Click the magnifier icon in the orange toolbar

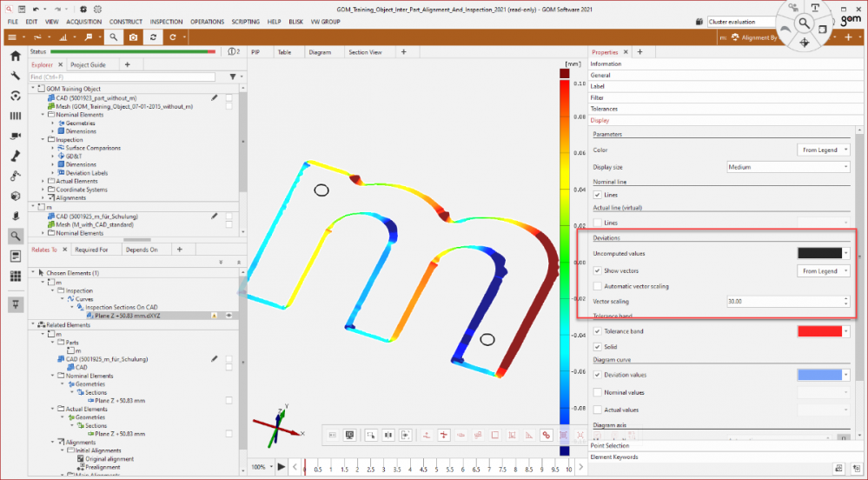click(113, 37)
